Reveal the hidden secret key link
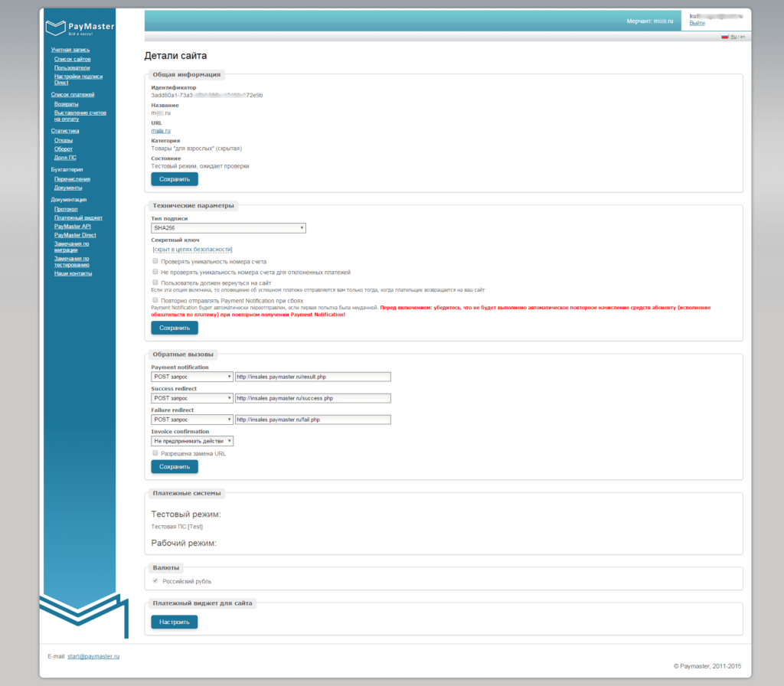This screenshot has height=686, width=784. (x=192, y=250)
